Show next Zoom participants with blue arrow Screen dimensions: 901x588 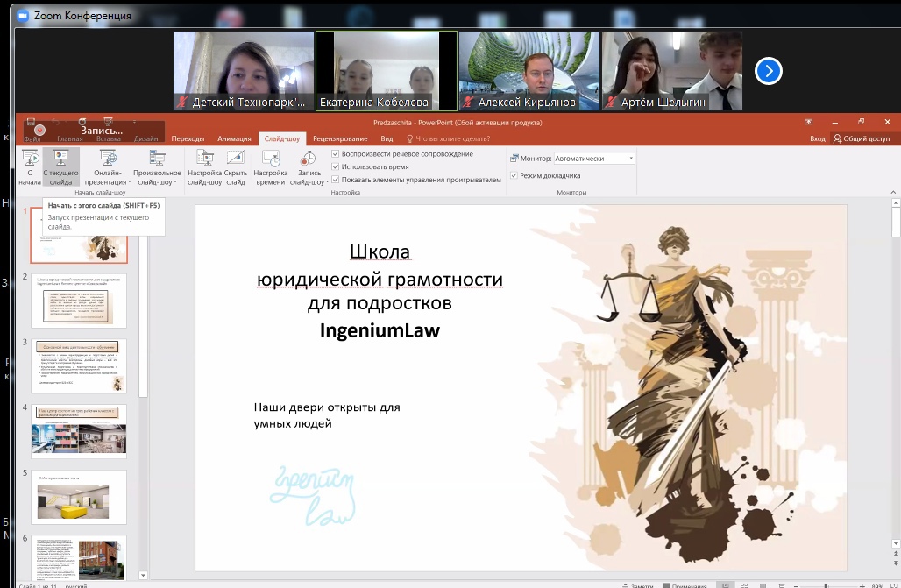[768, 71]
